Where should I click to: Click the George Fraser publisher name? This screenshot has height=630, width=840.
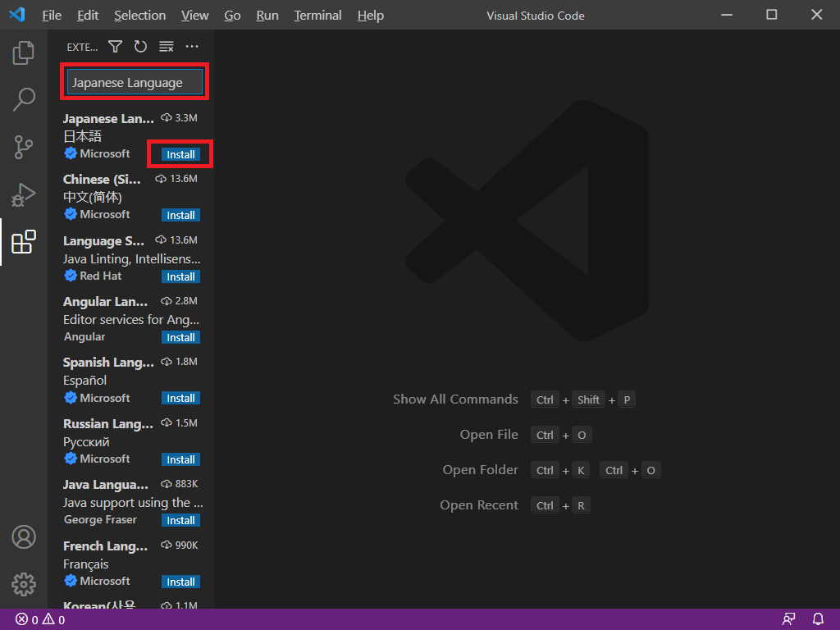point(100,519)
